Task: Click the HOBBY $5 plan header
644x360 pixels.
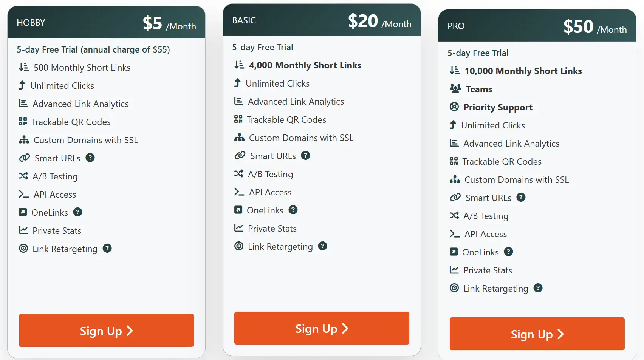Action: click(x=106, y=23)
